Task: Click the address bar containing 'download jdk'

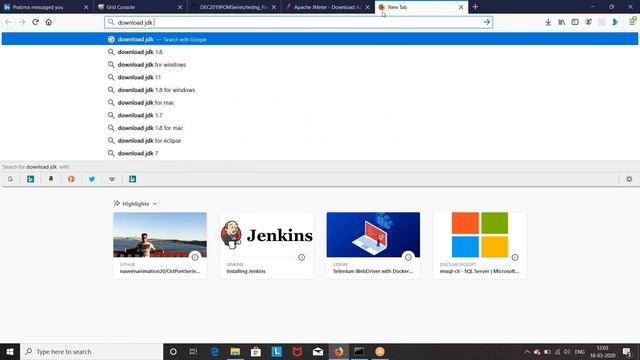Action: 298,22
